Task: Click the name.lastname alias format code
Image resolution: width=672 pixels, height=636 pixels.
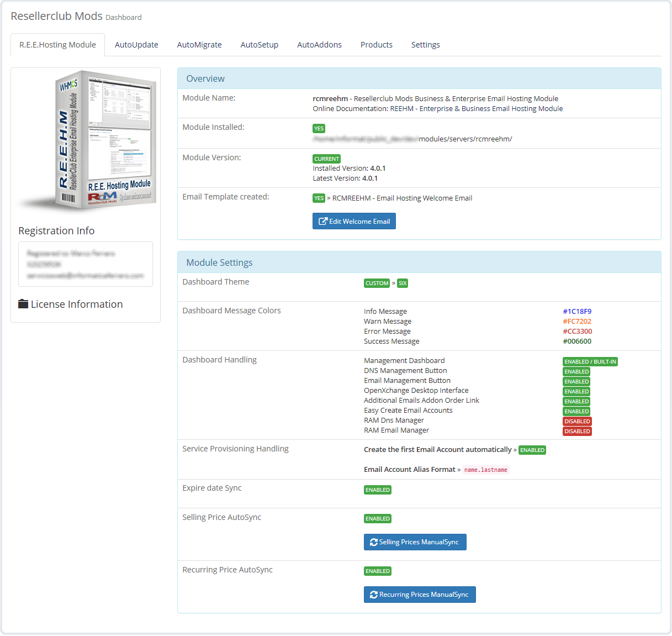Action: [486, 470]
